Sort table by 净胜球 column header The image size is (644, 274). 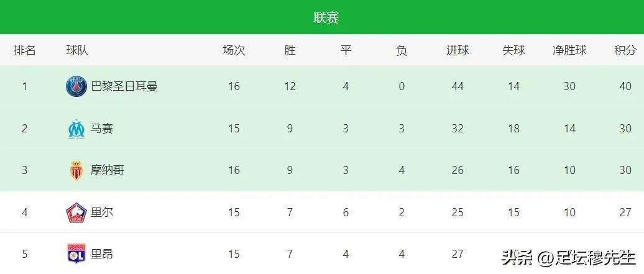click(569, 50)
